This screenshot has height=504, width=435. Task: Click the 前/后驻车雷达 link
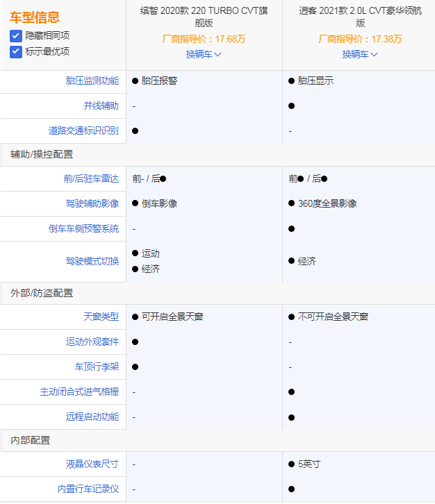click(91, 178)
